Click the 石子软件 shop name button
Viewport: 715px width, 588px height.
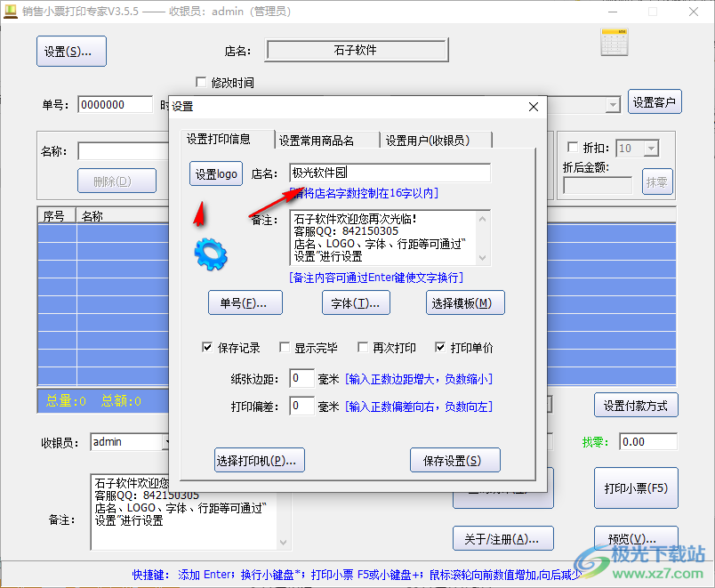point(356,50)
